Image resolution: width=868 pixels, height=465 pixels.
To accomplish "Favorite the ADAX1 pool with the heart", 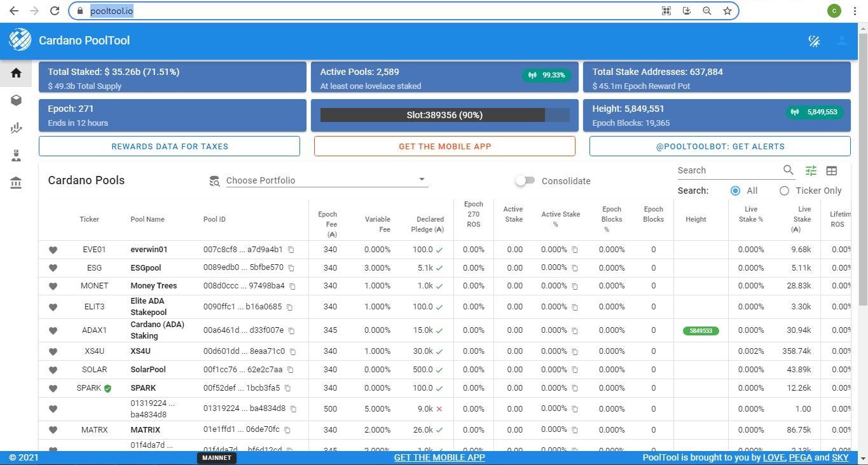I will [53, 330].
